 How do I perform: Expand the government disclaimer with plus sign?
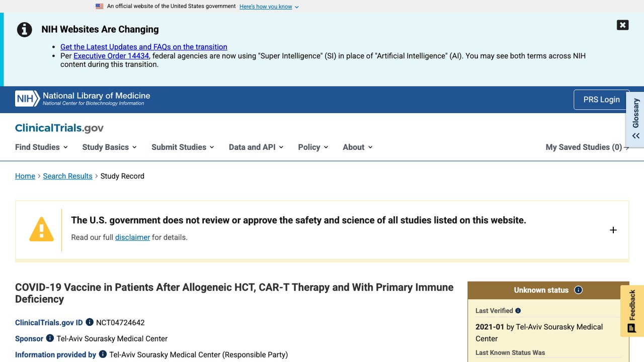613,230
